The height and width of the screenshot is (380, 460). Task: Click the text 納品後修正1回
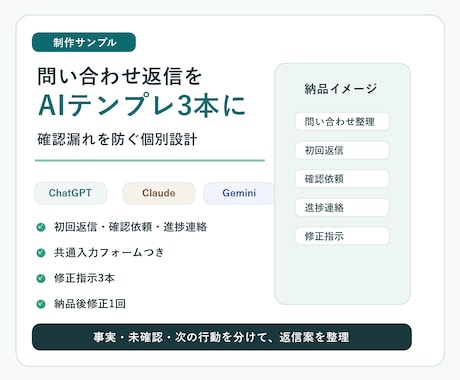click(x=90, y=304)
